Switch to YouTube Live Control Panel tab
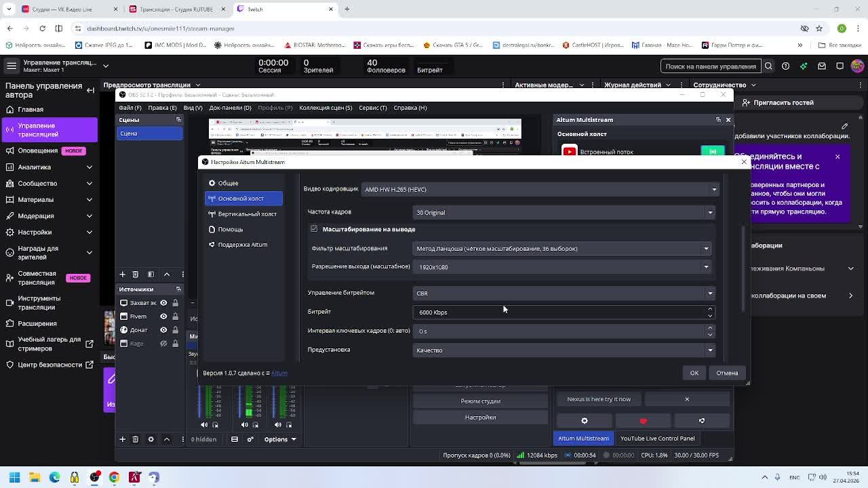Screen dimensions: 868x488 pyautogui.click(x=657, y=439)
